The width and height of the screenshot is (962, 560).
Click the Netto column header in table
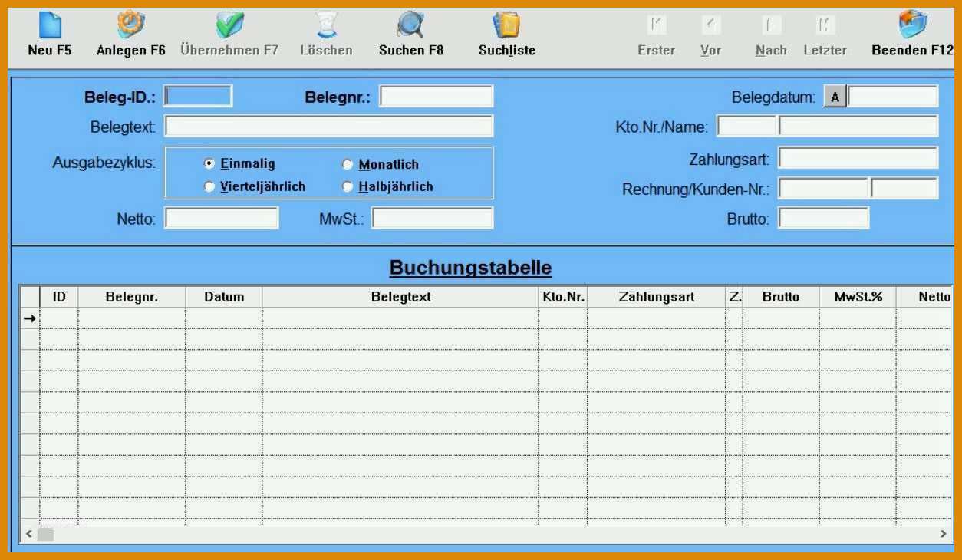[925, 297]
